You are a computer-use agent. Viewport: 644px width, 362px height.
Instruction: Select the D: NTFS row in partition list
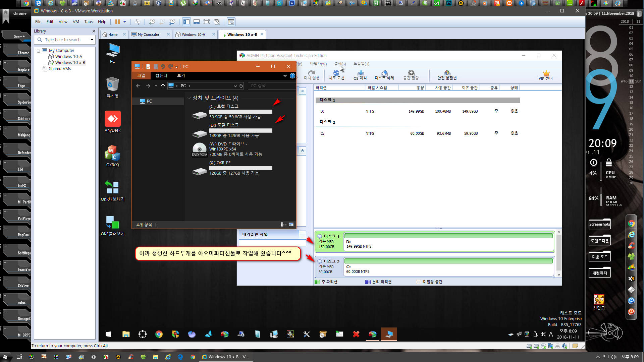tap(418, 111)
